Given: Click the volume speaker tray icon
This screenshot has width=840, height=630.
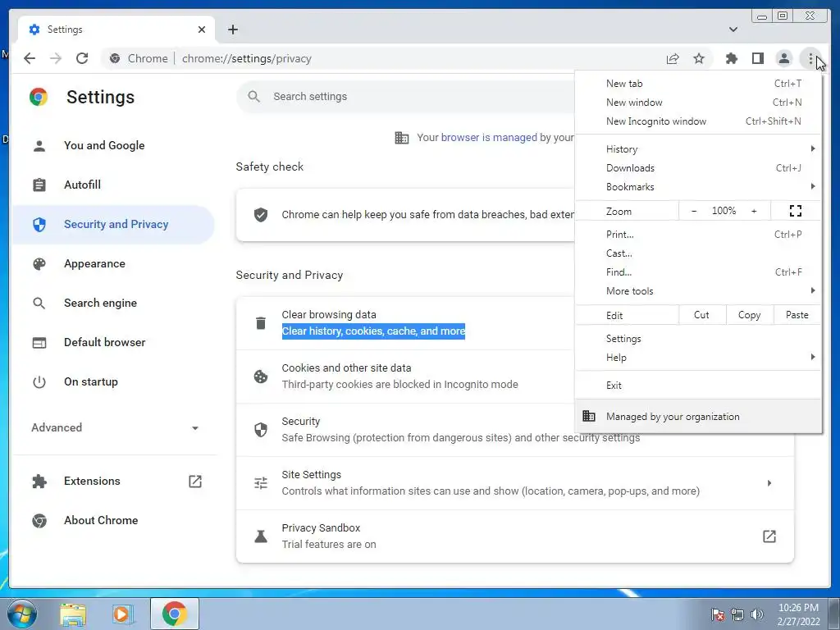Looking at the screenshot, I should [x=757, y=614].
